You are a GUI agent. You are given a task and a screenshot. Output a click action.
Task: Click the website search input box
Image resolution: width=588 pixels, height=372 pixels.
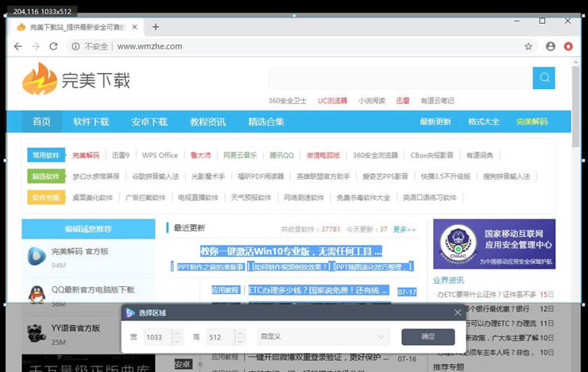click(x=400, y=78)
